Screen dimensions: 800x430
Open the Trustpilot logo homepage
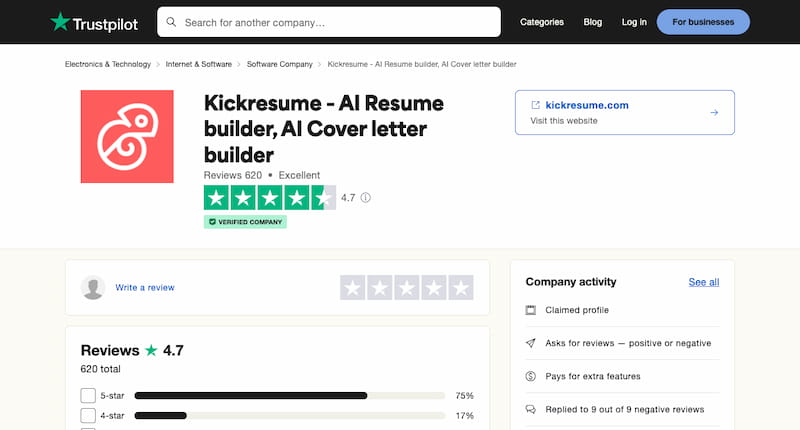tap(94, 22)
